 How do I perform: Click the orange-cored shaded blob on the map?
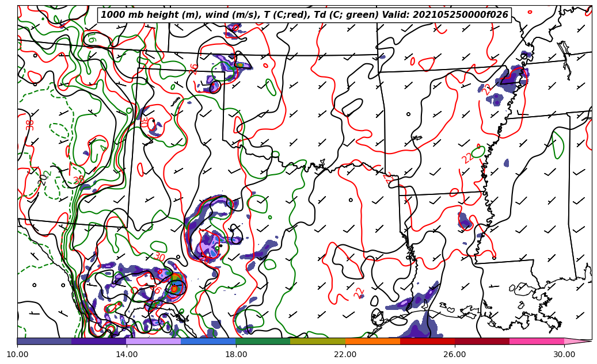(x=175, y=286)
